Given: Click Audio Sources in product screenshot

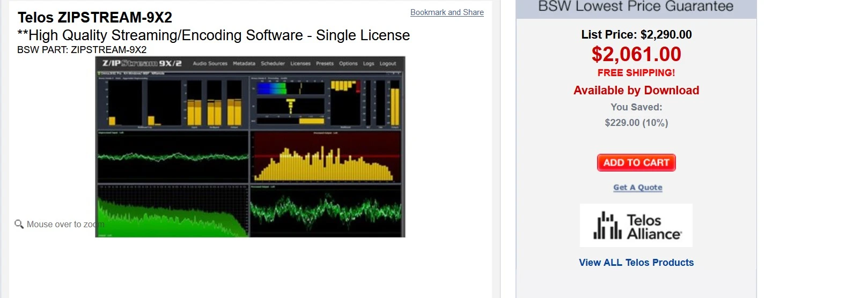Looking at the screenshot, I should [x=210, y=63].
